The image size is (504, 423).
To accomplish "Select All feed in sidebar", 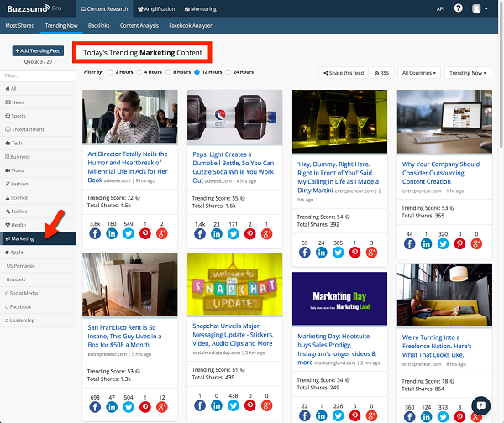I will click(x=38, y=88).
